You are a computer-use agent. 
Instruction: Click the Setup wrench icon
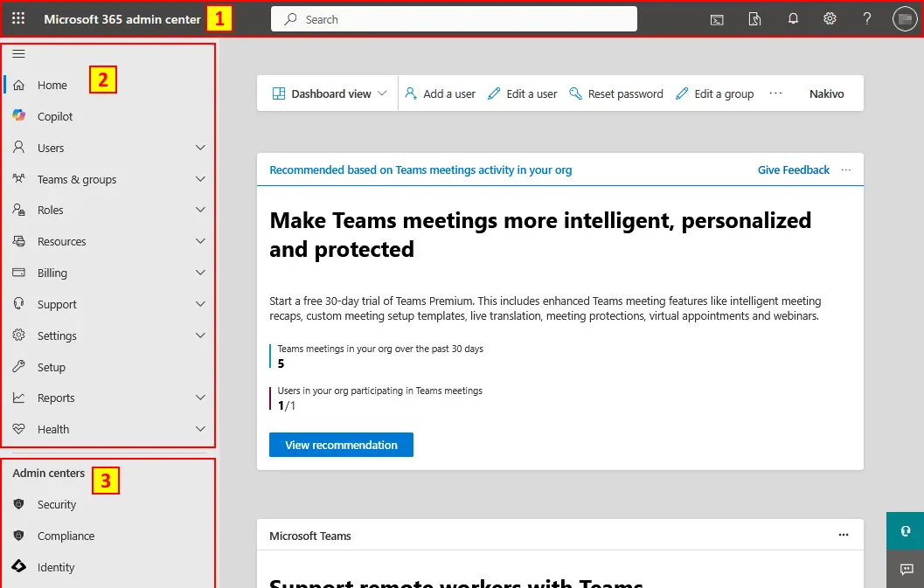pos(19,366)
